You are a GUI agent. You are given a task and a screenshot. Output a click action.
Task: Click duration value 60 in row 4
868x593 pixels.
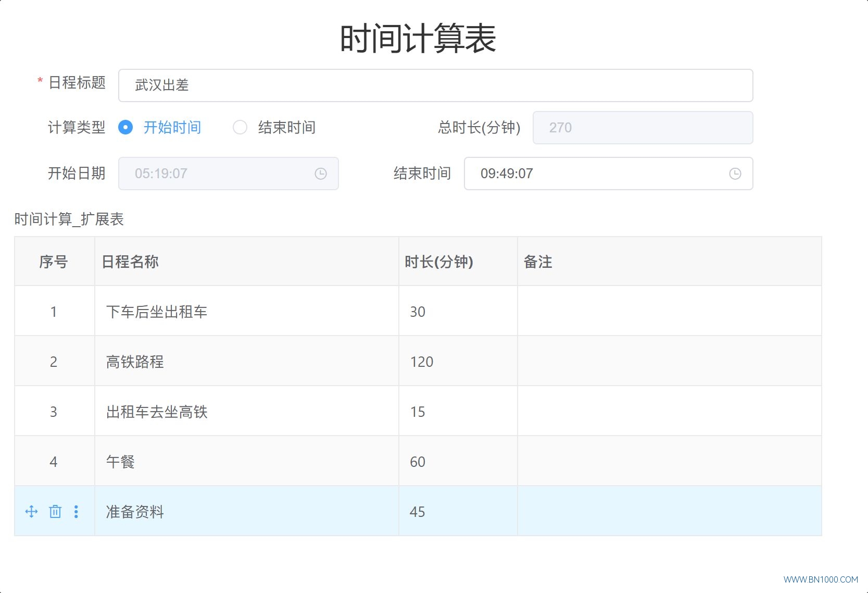pyautogui.click(x=418, y=462)
